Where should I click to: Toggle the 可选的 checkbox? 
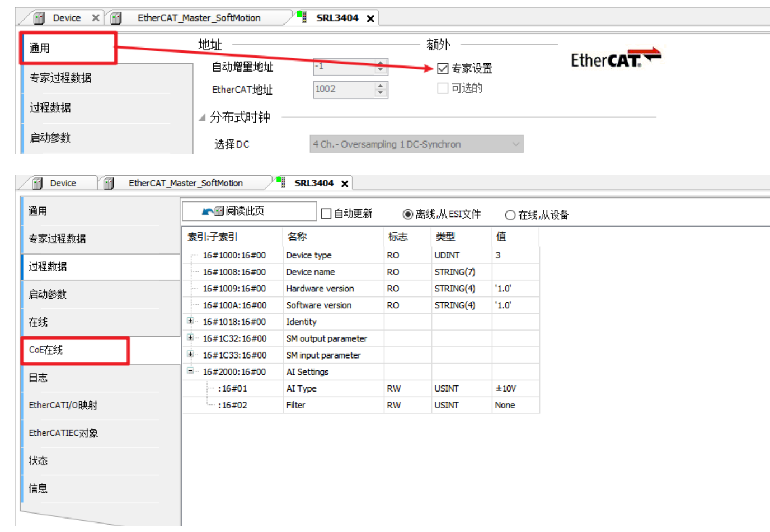[443, 88]
